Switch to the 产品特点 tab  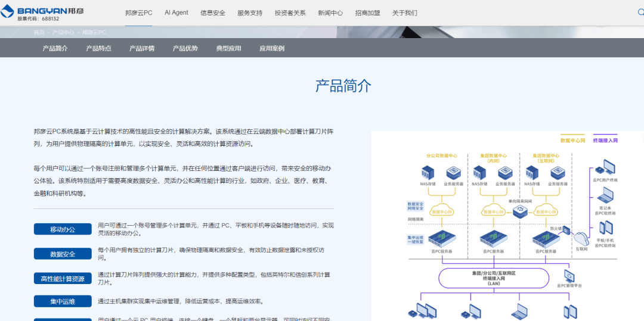coord(98,48)
